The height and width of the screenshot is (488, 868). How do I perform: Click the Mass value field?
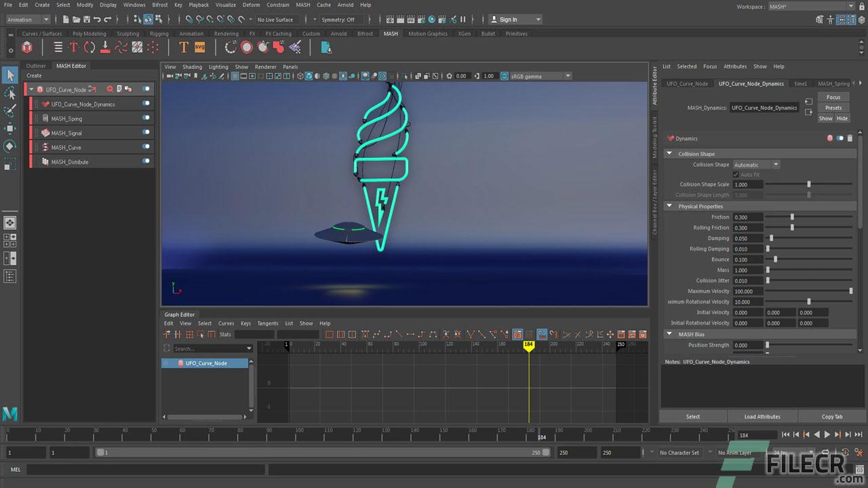(748, 270)
